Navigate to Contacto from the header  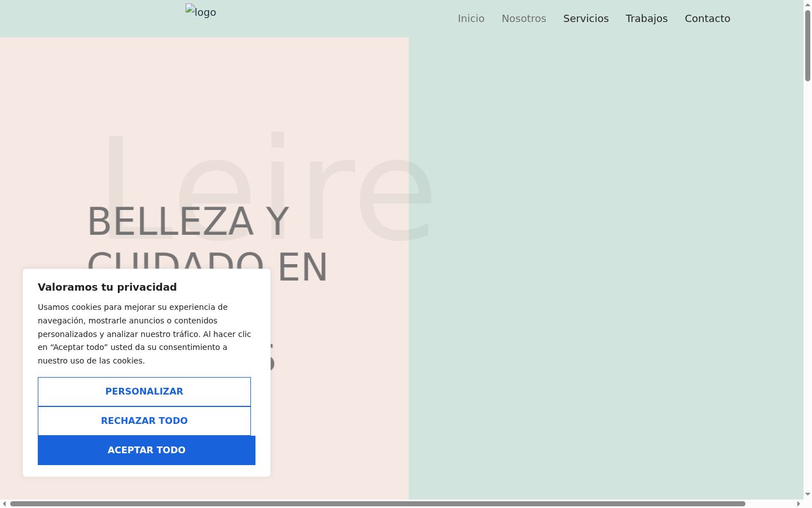coord(708,19)
